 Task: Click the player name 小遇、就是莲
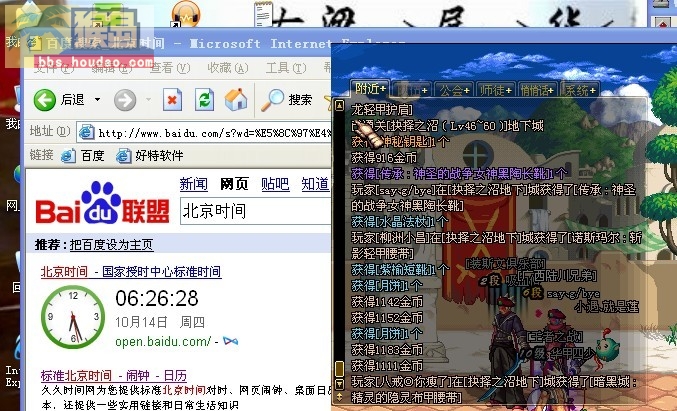pos(606,307)
